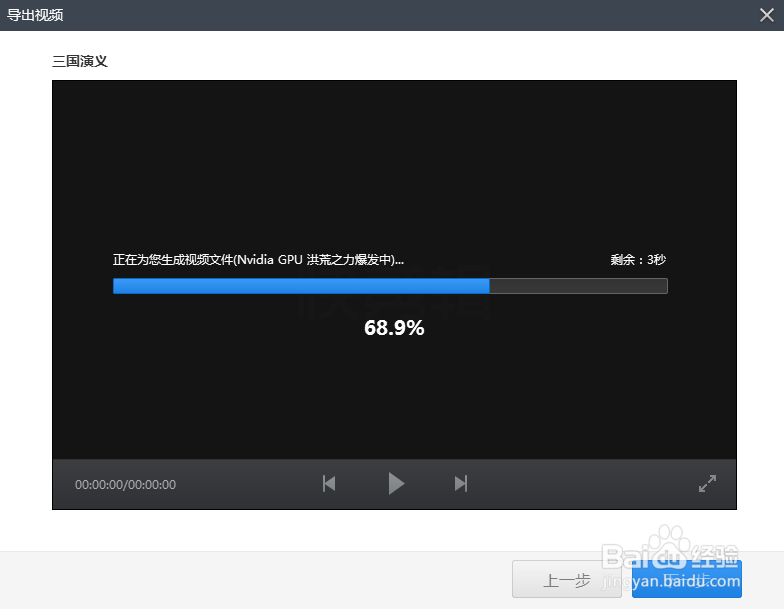Click the export progress bar
Screen dimensions: 784x609
390,286
